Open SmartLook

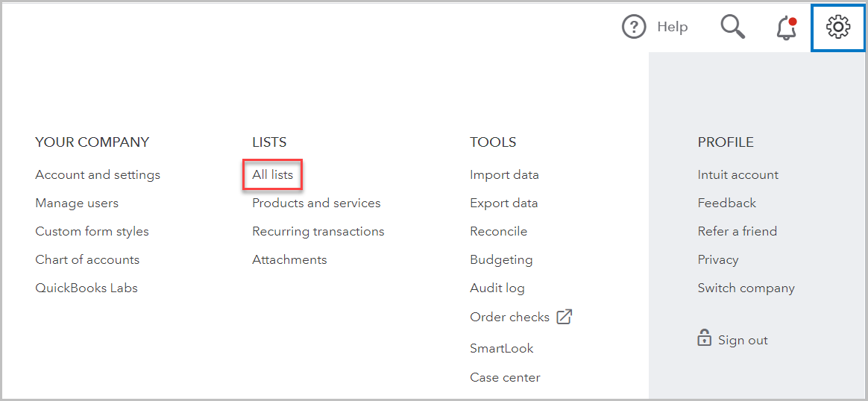502,349
